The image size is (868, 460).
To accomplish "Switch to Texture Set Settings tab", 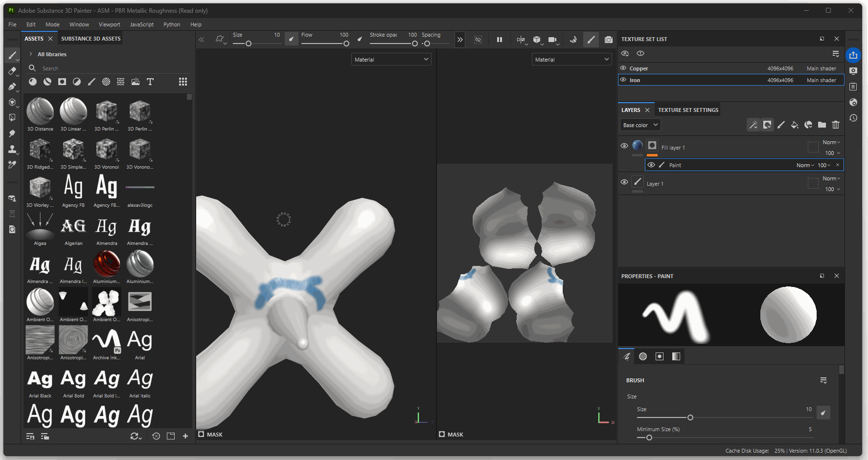I will point(688,110).
